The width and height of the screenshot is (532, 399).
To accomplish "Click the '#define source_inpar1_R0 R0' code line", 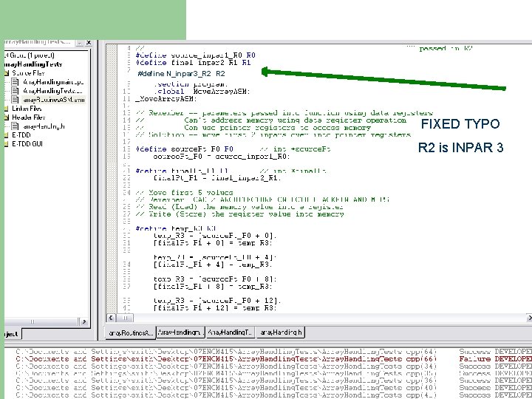I will (195, 55).
